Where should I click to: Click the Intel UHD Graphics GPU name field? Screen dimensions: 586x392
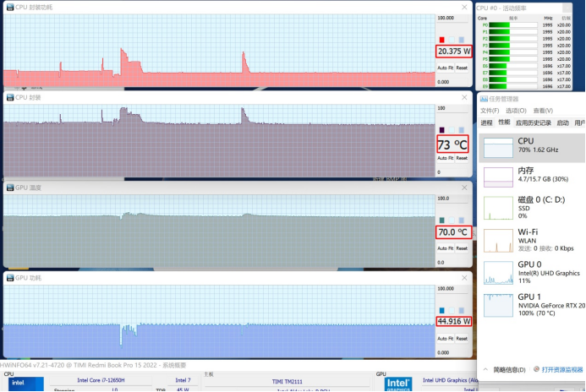coord(450,380)
